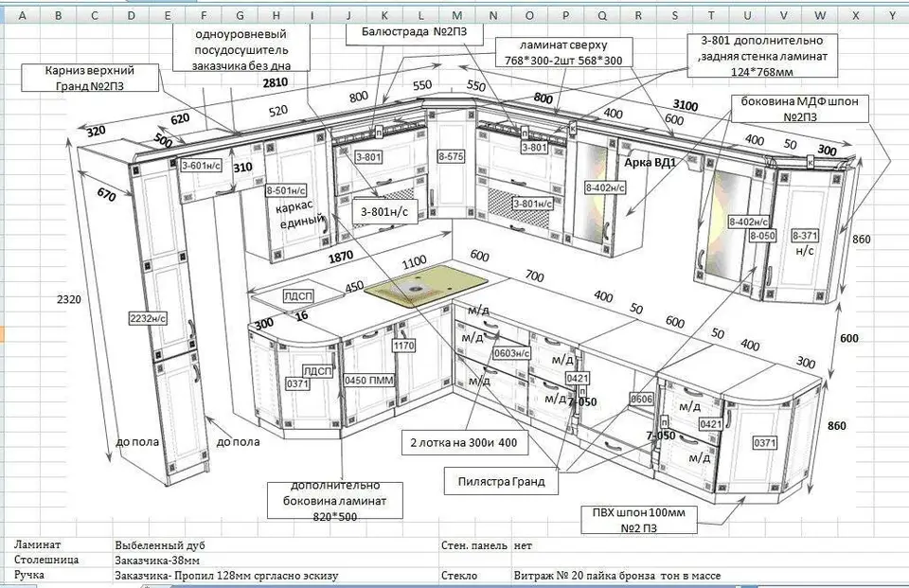909x588 pixels.
Task: Click the 'ламинат сверху' callout box
Action: click(x=562, y=52)
